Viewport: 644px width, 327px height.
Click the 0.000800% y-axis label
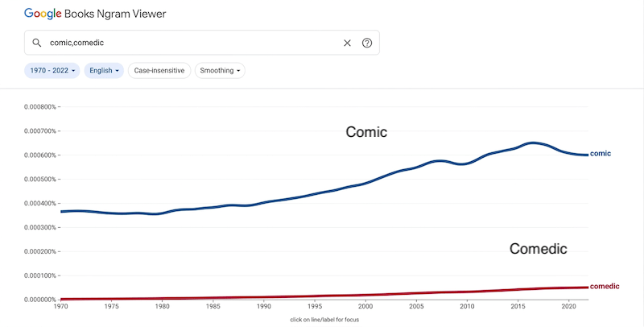click(x=39, y=107)
